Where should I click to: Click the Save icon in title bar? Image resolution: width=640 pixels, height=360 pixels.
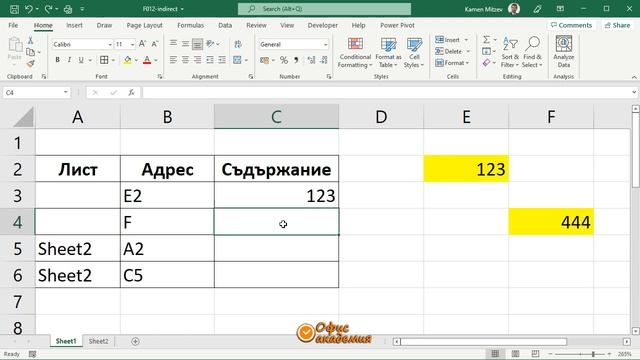point(14,9)
